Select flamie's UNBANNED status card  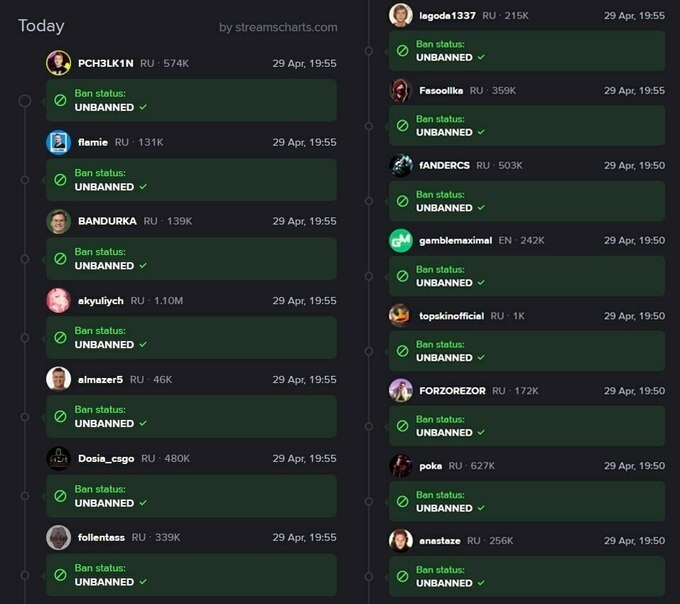pyautogui.click(x=191, y=180)
